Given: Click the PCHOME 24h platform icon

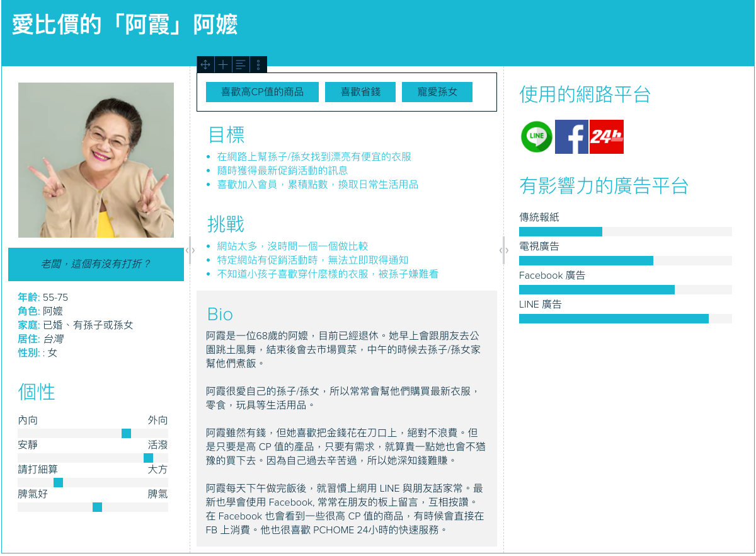Looking at the screenshot, I should tap(606, 137).
